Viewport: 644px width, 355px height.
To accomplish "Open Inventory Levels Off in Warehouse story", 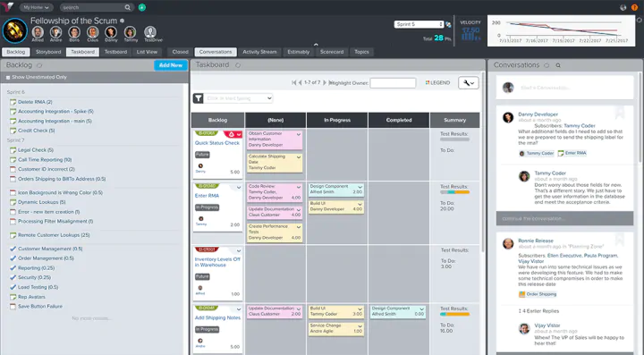I will [217, 262].
